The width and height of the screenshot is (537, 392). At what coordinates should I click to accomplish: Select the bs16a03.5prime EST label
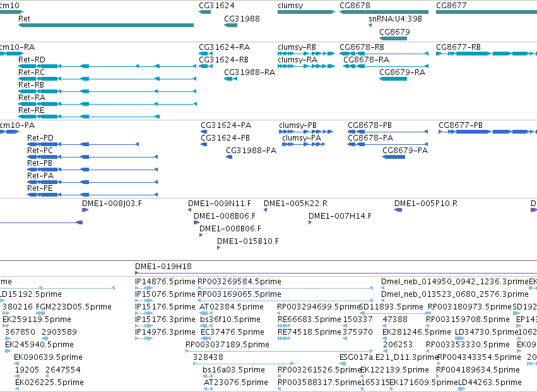coord(233,370)
